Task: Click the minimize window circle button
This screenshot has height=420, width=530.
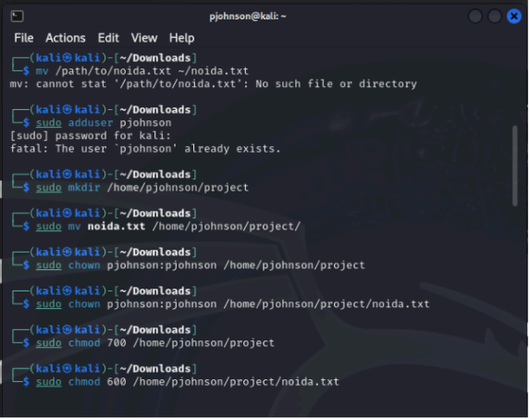Action: tap(476, 16)
